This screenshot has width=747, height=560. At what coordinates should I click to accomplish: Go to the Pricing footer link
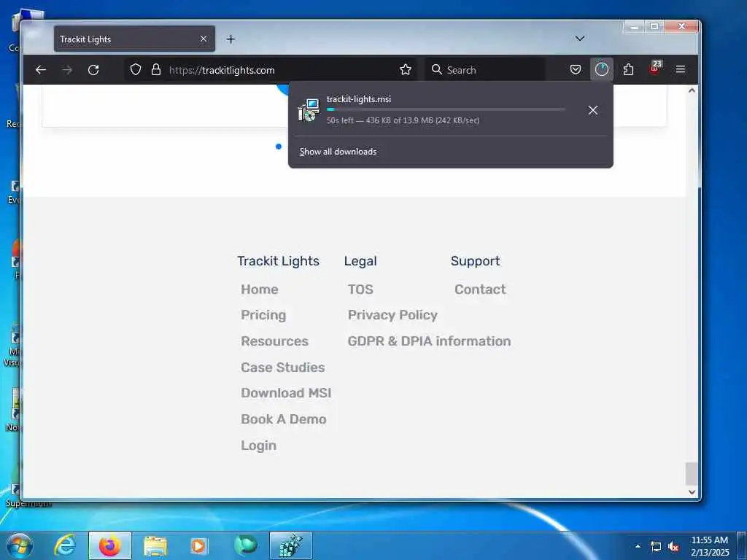(263, 315)
